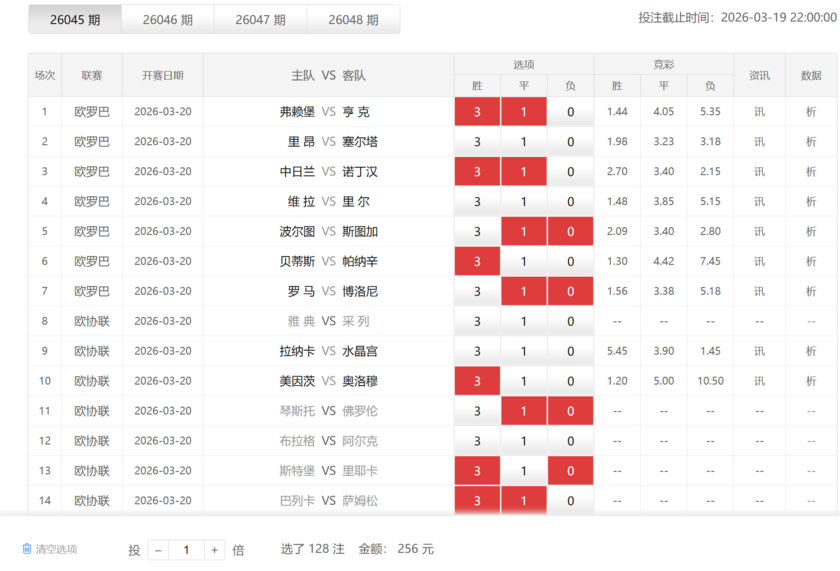Open 析 analysis for 中日兰 VS 诺丁汉
Image resolution: width=840 pixels, height=571 pixels.
pos(811,172)
